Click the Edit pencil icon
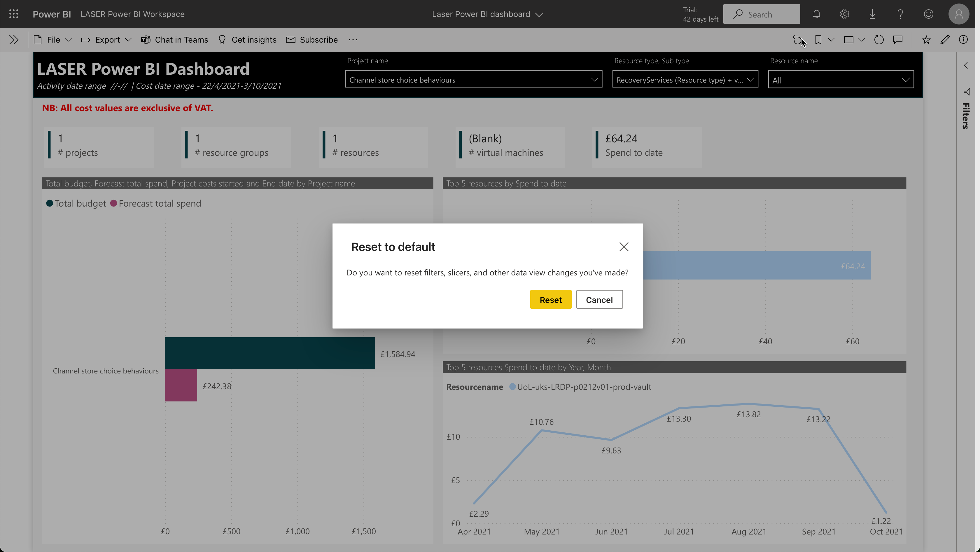The height and width of the screenshot is (552, 980). (945, 40)
